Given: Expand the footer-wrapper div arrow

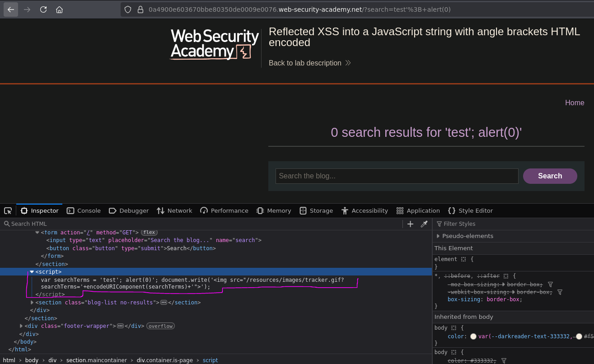Looking at the screenshot, I should pos(21,326).
